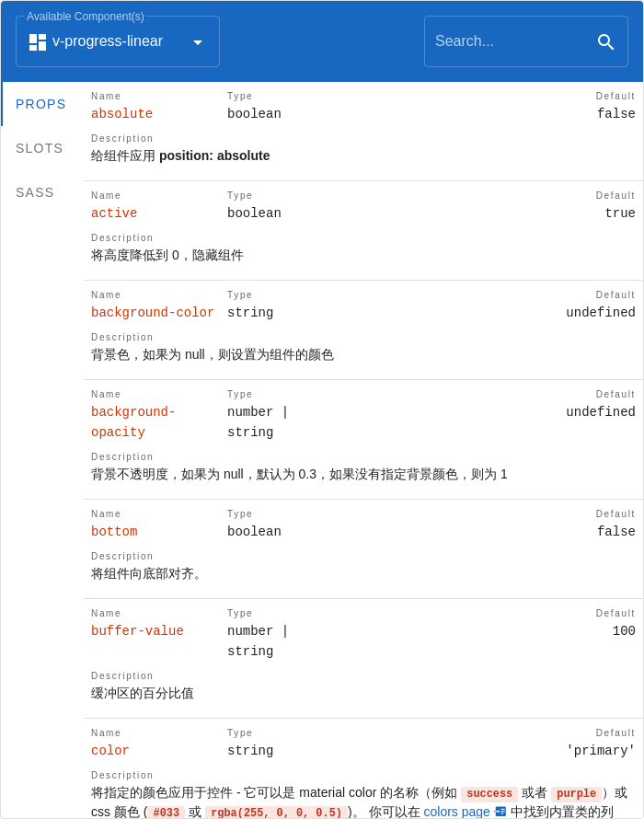Click the search magnifier icon
Screen dimensions: 644x819
point(606,41)
